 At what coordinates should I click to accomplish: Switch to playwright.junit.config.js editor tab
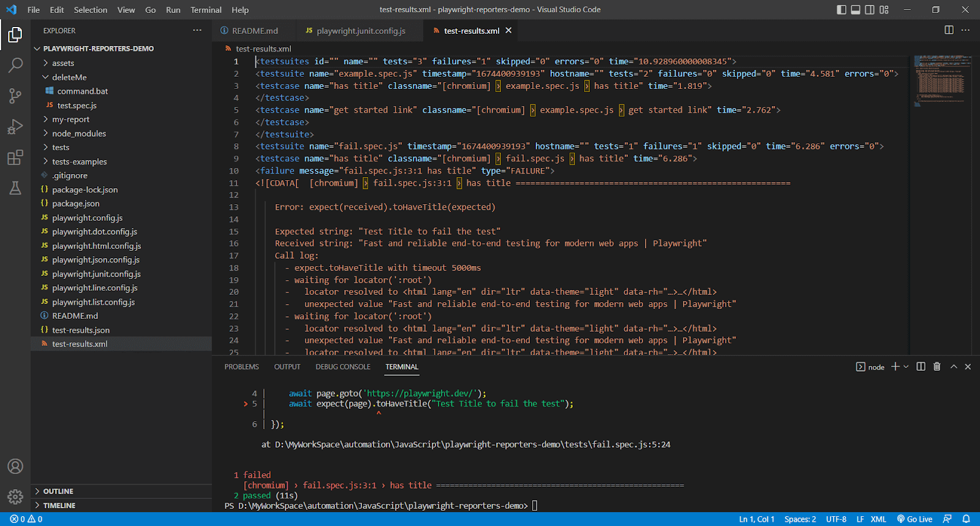(360, 30)
